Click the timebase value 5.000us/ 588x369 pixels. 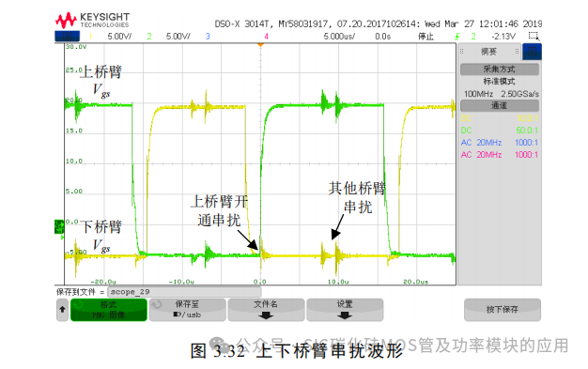pyautogui.click(x=339, y=37)
